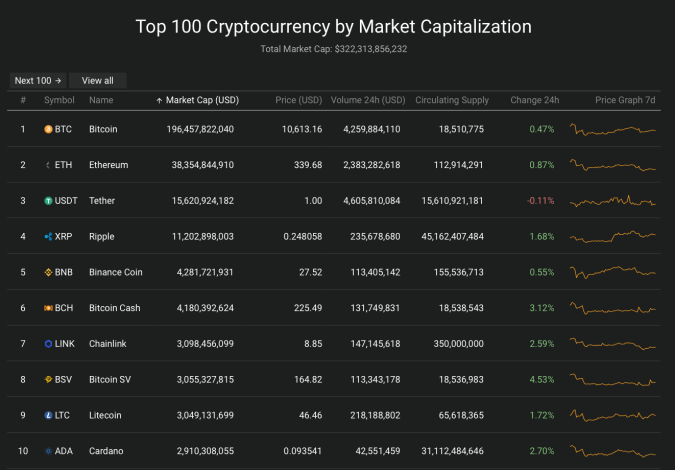Screen dimensions: 675x470
Task: Open Bitcoin Cash's 7-day price graph
Action: tap(613, 308)
